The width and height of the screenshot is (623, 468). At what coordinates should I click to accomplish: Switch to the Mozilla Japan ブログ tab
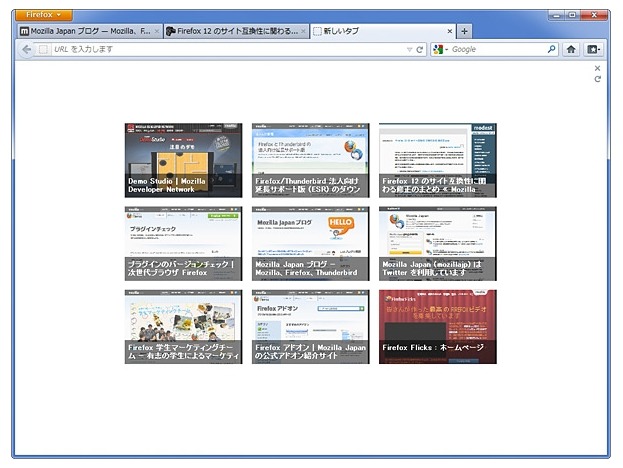[90, 31]
